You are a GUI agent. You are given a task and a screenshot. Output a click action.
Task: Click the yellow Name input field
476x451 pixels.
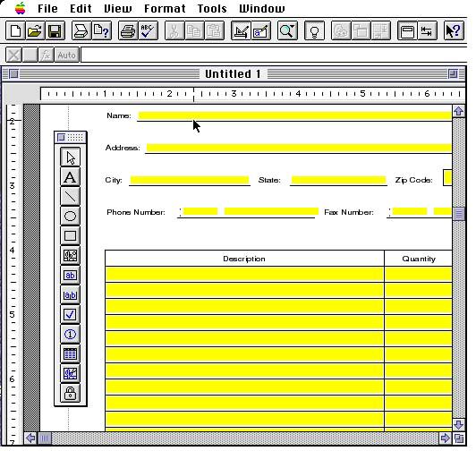pyautogui.click(x=294, y=115)
